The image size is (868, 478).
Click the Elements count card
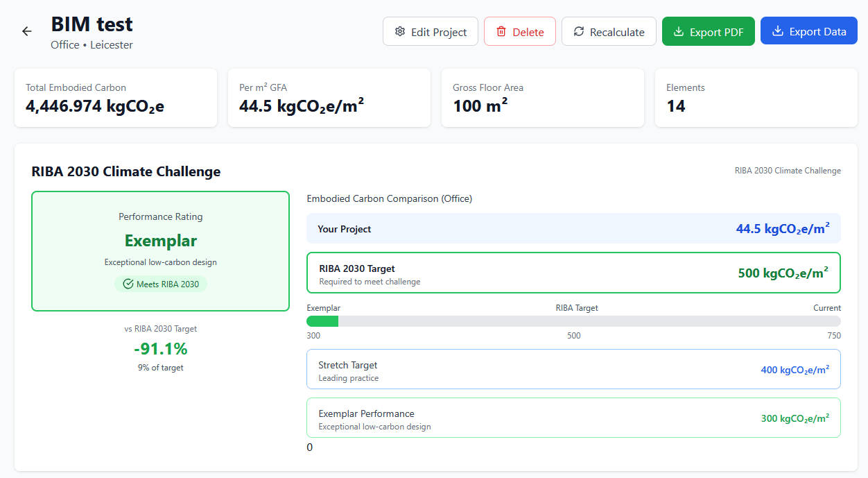756,98
